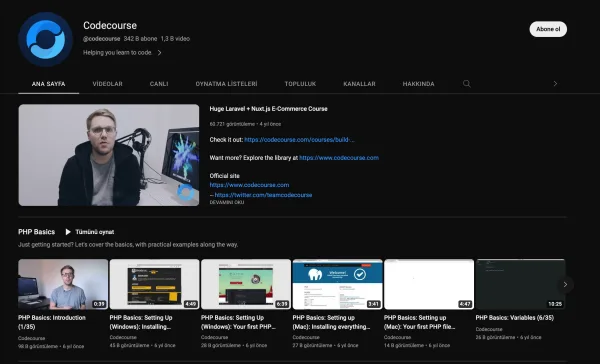Show more tabs with the tab bar right chevron
The image size is (600, 364).
555,84
